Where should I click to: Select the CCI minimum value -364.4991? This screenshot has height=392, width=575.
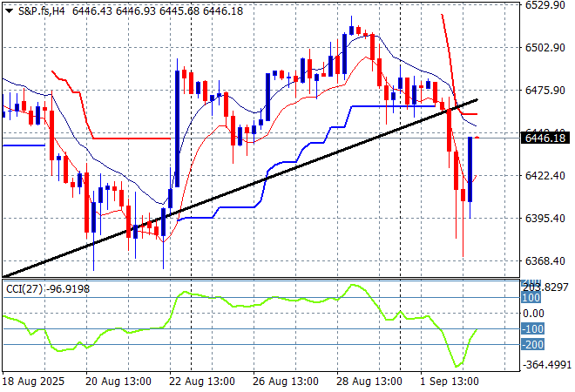(x=547, y=365)
